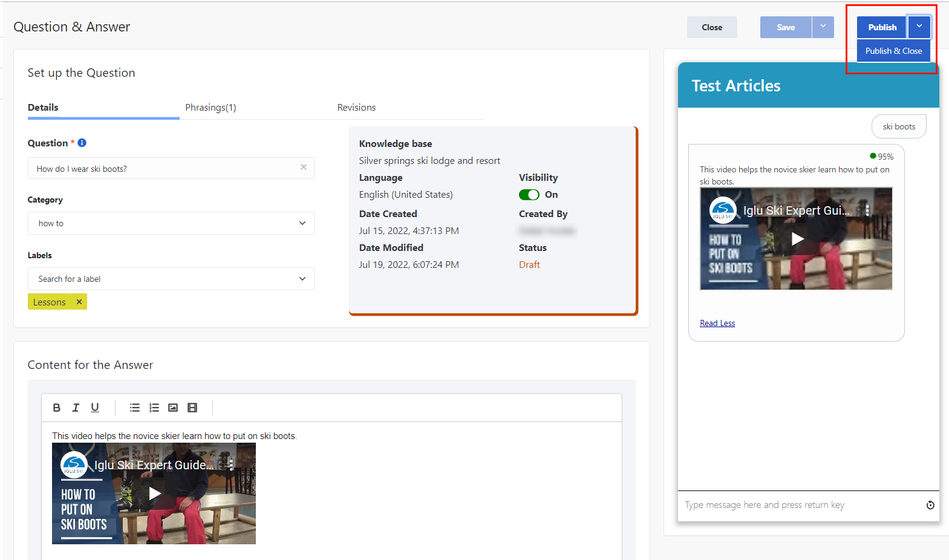Insert image into answer content

coord(173,408)
